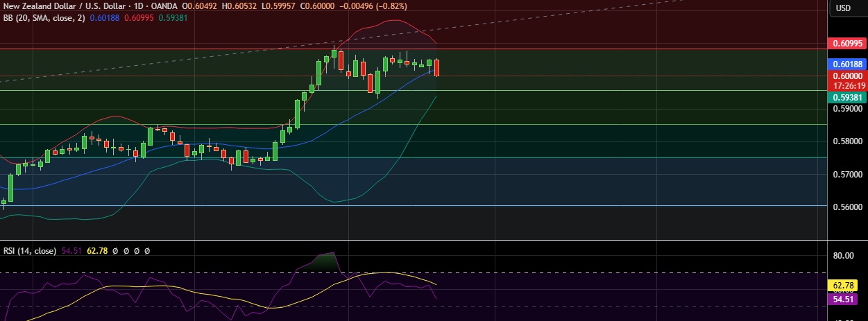Click the yellow 62.78 RSI axis label
Viewport: 868px width, 321px height.
(843, 285)
